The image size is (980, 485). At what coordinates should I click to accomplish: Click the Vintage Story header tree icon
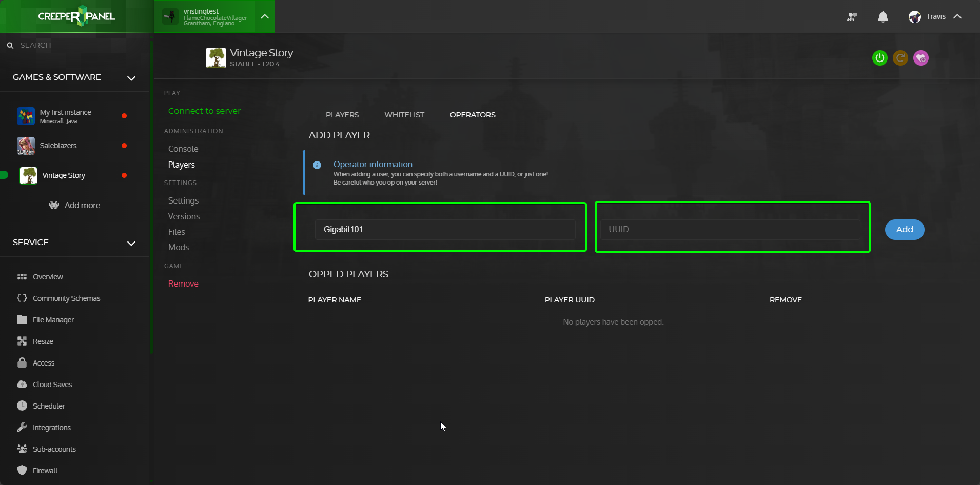pyautogui.click(x=216, y=58)
